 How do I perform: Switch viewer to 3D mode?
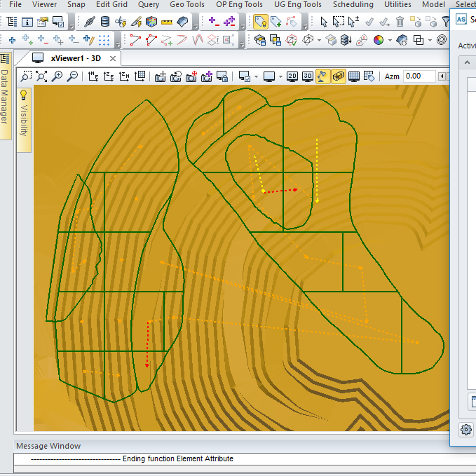click(x=308, y=76)
